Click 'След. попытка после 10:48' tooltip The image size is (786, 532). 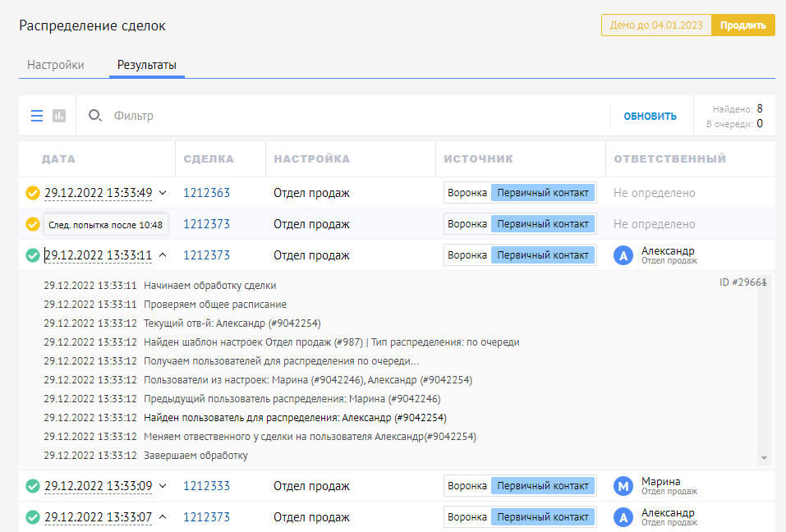(105, 225)
